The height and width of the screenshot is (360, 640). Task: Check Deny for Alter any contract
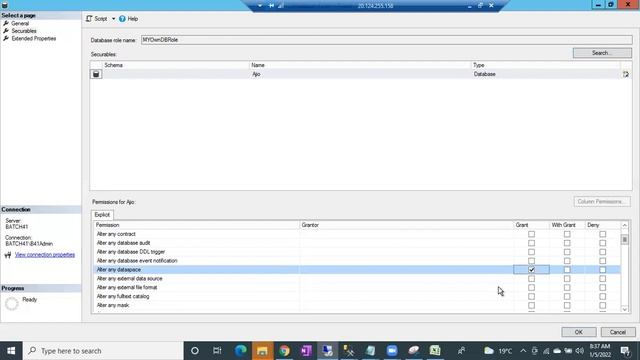(x=602, y=234)
